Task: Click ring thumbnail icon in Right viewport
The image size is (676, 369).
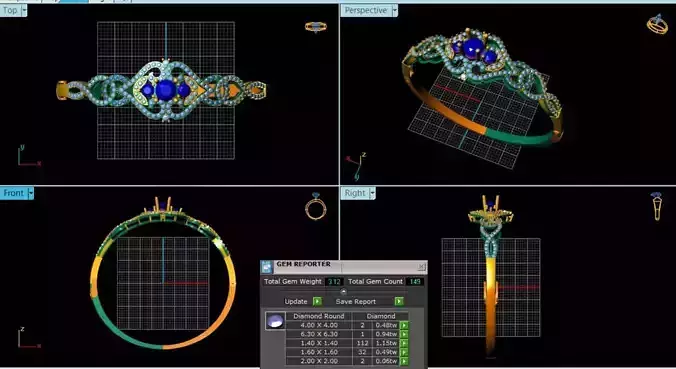Action: (657, 206)
